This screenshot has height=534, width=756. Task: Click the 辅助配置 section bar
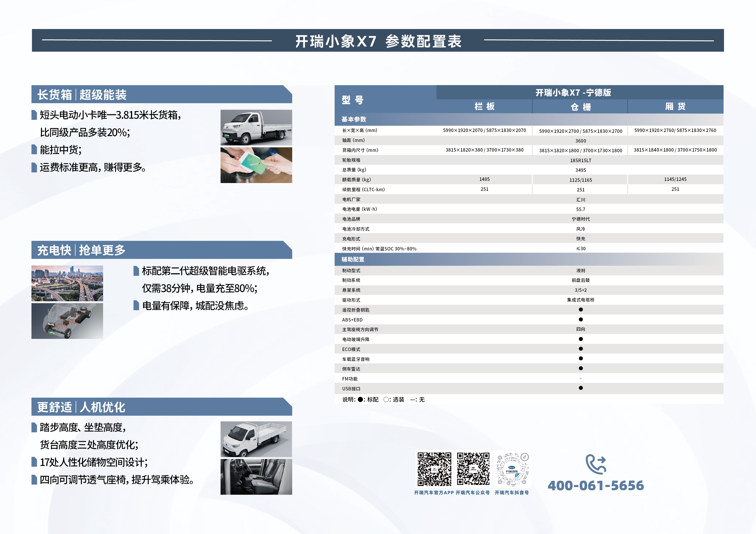529,259
